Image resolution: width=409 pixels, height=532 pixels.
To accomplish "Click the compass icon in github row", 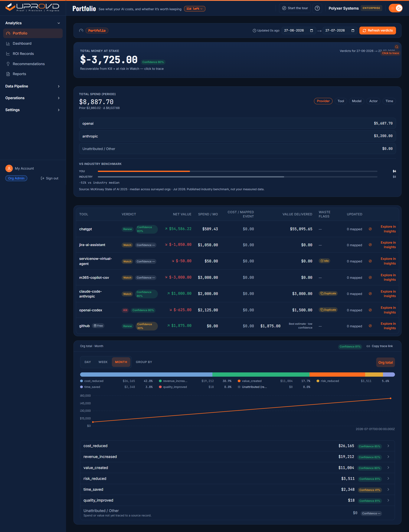I will (x=370, y=326).
